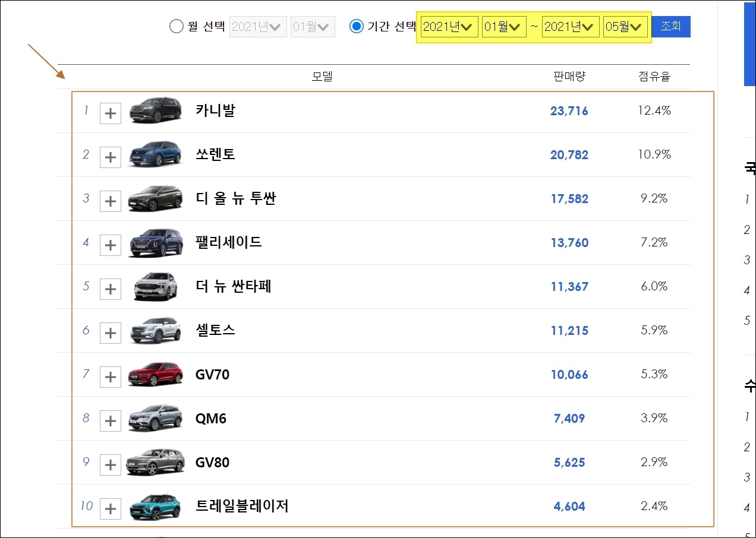
Task: Expand the GV70 row plus button
Action: (x=110, y=376)
